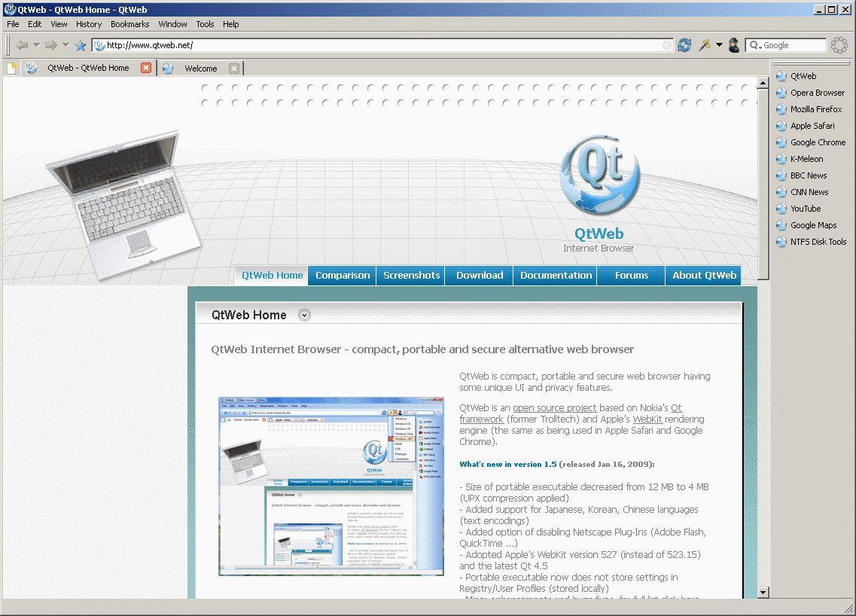The height and width of the screenshot is (616, 856).
Task: Select the QtWeb Home page navigation tab
Action: 272,275
